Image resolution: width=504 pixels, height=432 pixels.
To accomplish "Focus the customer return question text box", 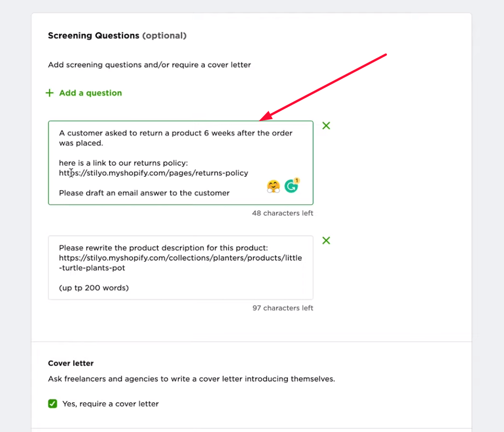I will click(x=181, y=163).
